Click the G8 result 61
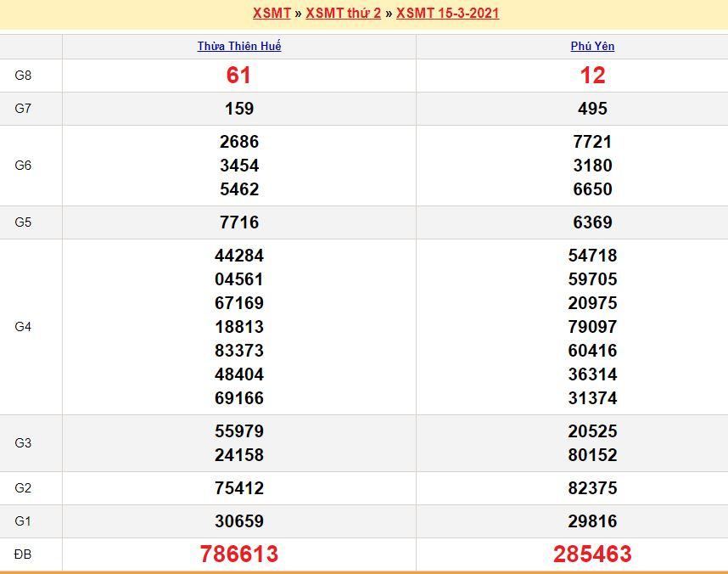728x574 pixels. [238, 76]
